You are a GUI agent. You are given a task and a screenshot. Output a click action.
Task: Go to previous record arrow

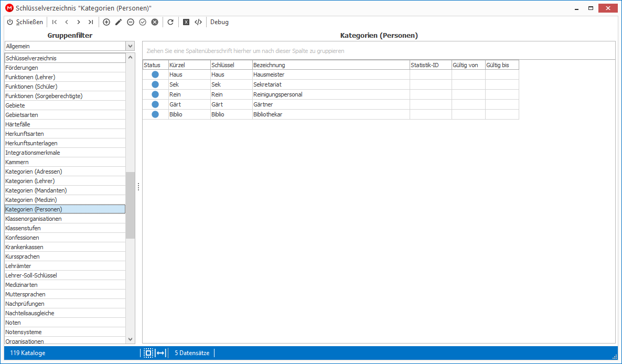(x=67, y=22)
